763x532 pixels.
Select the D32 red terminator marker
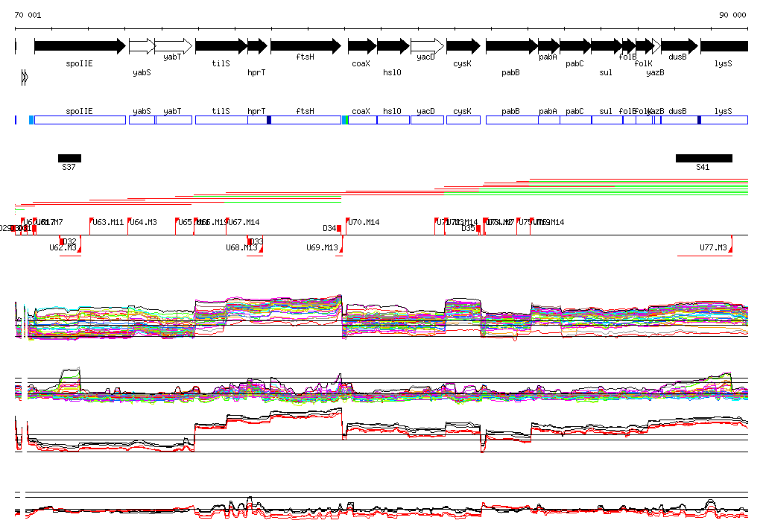[61, 241]
